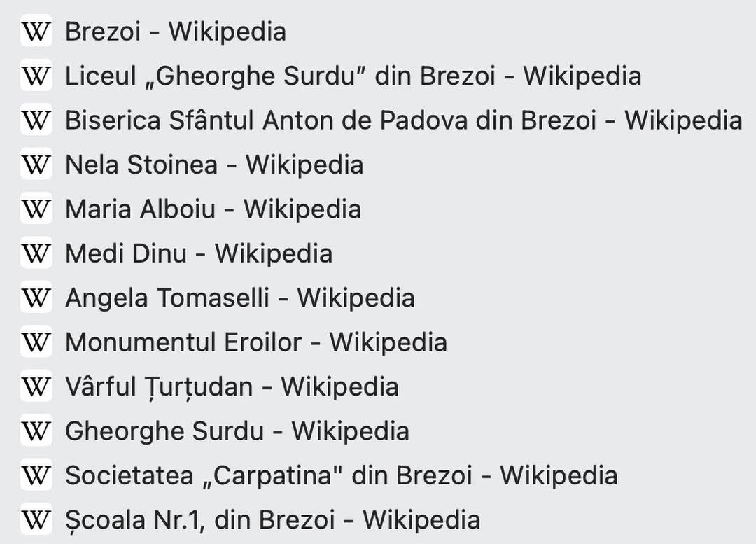
Task: Click Wikipedia icon beside Vârful Țurțudan
Action: tap(36, 386)
